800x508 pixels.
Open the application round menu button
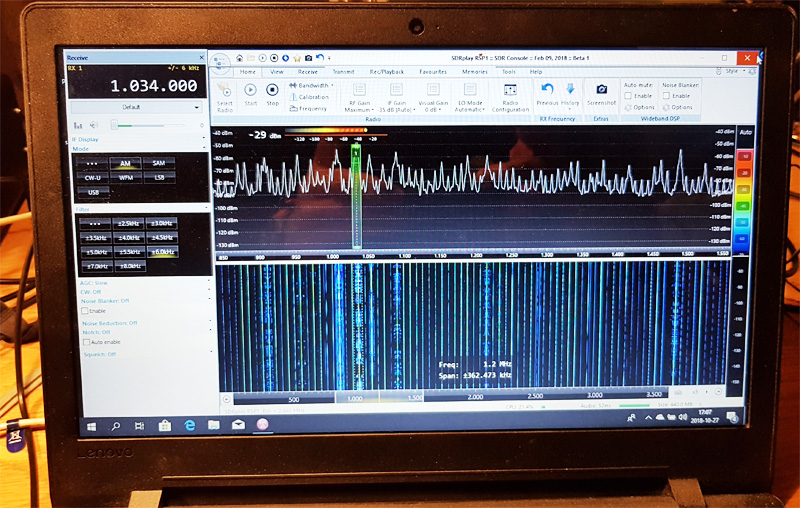click(x=219, y=62)
